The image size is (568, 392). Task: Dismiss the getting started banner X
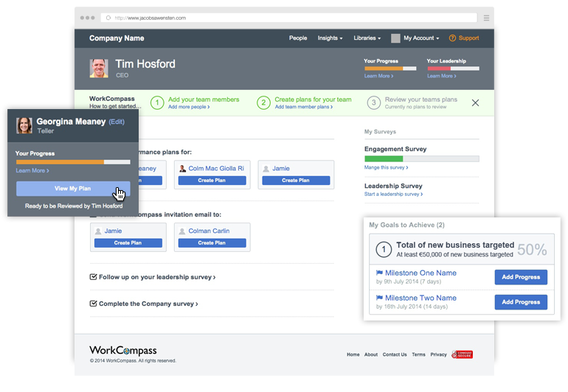(x=475, y=103)
